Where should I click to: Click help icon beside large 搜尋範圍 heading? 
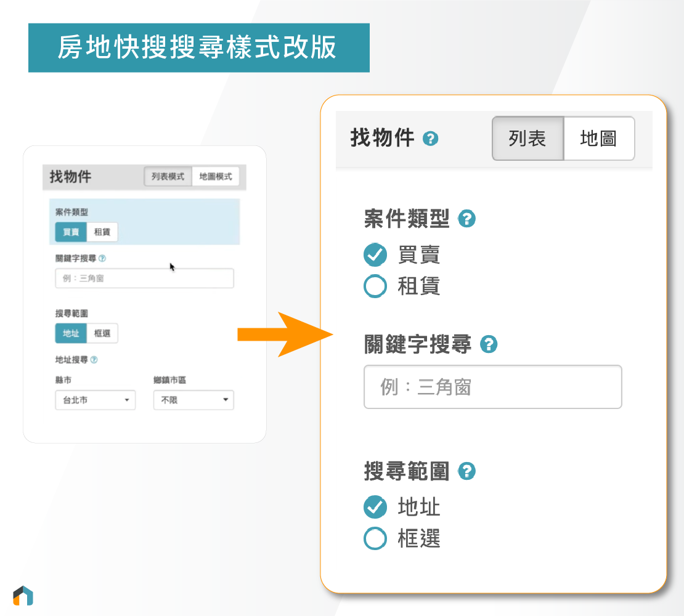pos(466,471)
